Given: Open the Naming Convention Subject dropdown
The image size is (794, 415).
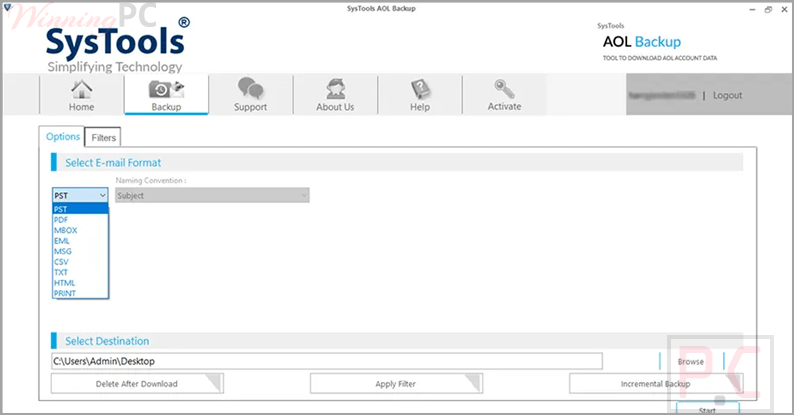Looking at the screenshot, I should click(212, 195).
